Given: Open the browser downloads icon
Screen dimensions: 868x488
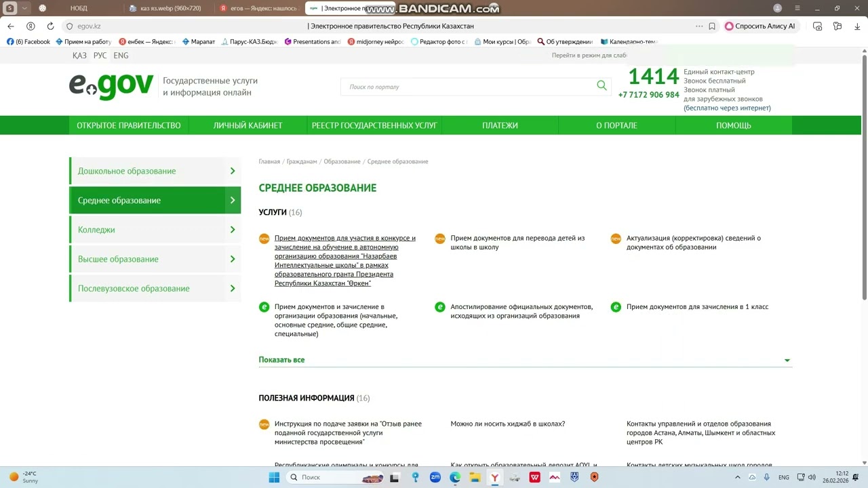Looking at the screenshot, I should [857, 26].
